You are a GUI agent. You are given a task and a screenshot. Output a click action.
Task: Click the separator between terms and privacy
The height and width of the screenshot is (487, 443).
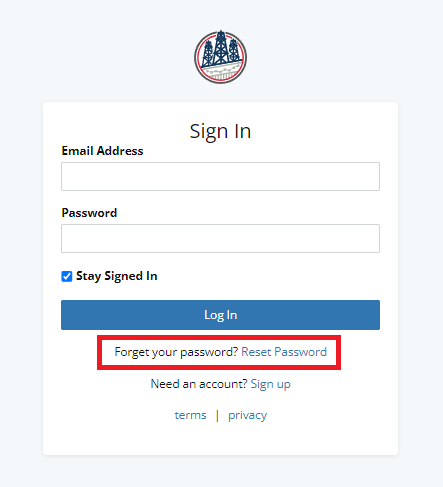pyautogui.click(x=217, y=416)
